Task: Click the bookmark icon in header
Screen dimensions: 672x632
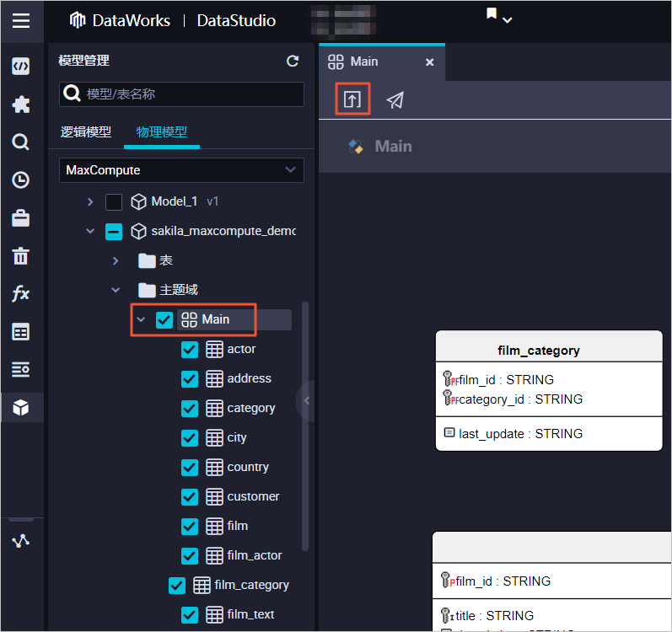Action: point(492,13)
